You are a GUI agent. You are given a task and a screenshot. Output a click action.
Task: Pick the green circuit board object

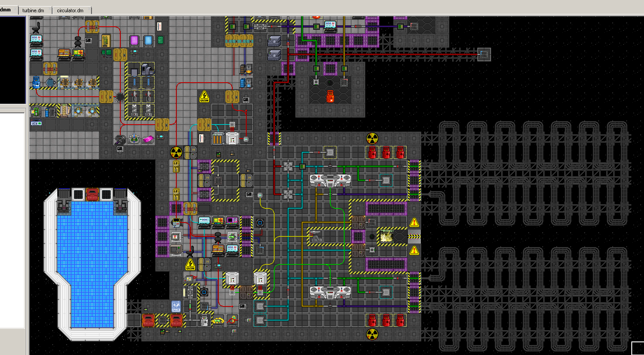click(161, 41)
